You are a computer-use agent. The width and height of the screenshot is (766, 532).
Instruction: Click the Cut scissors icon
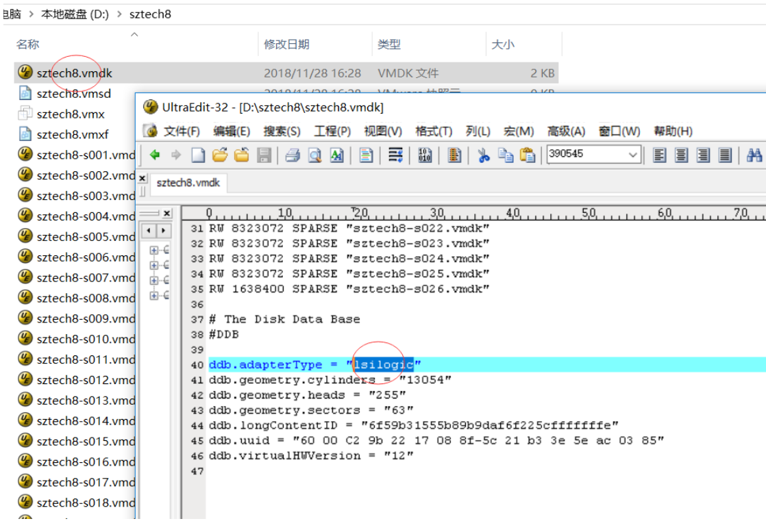click(483, 155)
